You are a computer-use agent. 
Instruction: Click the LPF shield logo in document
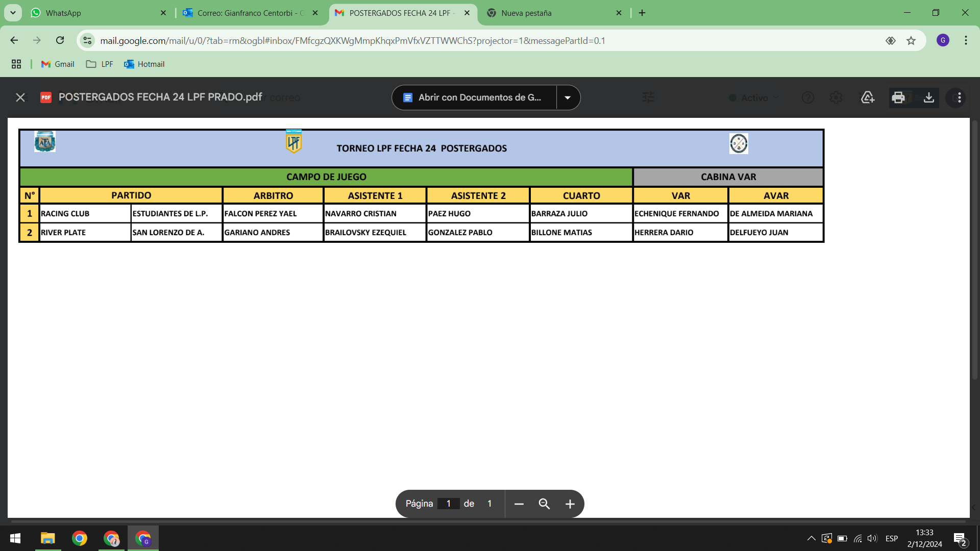pos(293,142)
